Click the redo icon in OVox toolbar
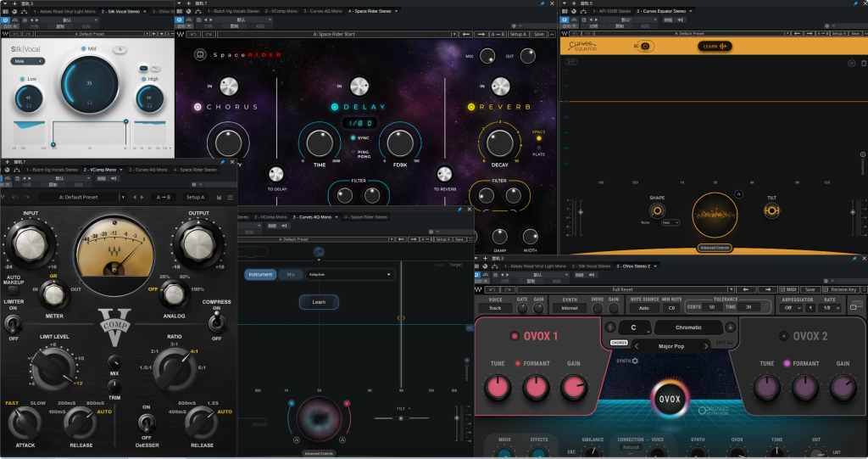 pyautogui.click(x=507, y=289)
